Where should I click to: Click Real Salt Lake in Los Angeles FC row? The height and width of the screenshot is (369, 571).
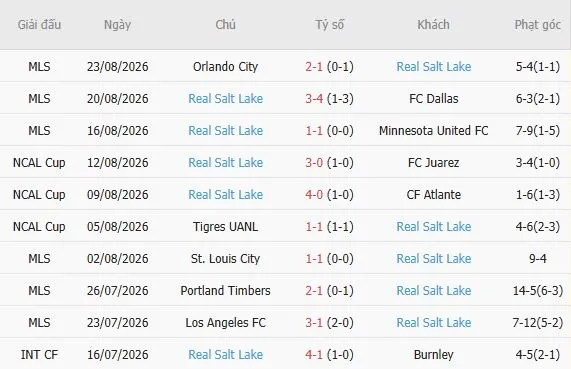(433, 323)
